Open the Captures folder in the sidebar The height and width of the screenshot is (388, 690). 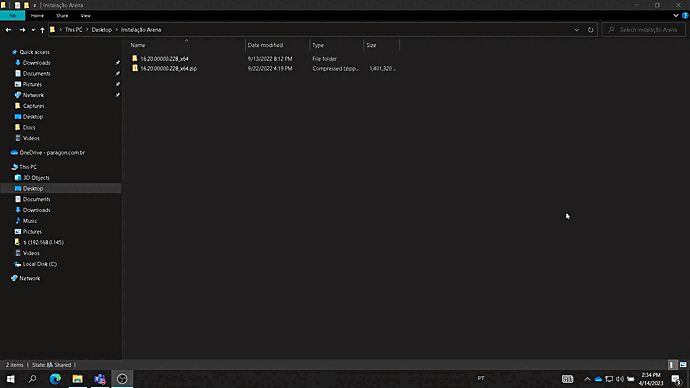[33, 106]
